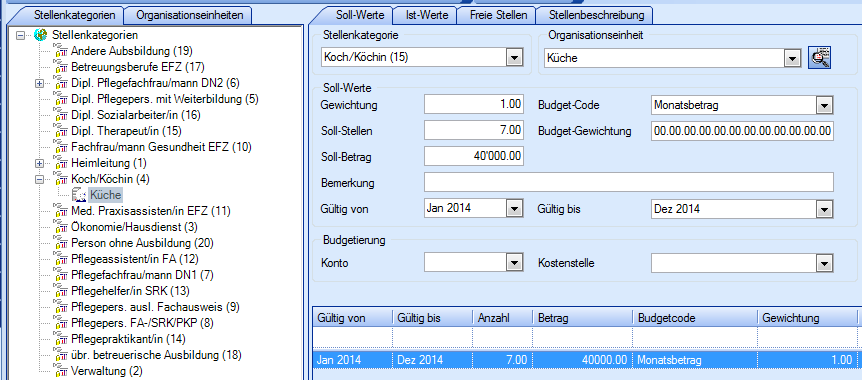Open the Gültig von dropdown
The height and width of the screenshot is (380, 862).
pyautogui.click(x=514, y=209)
